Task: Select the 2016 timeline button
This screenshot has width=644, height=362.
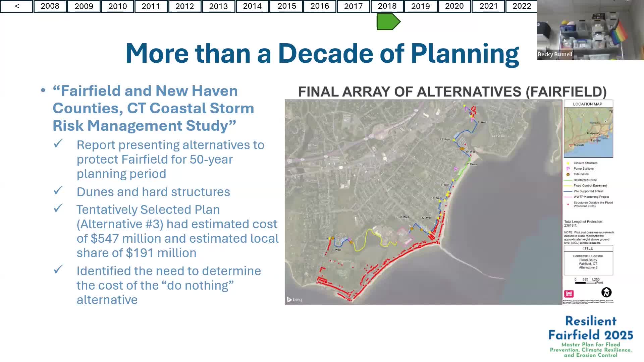Action: click(x=320, y=6)
